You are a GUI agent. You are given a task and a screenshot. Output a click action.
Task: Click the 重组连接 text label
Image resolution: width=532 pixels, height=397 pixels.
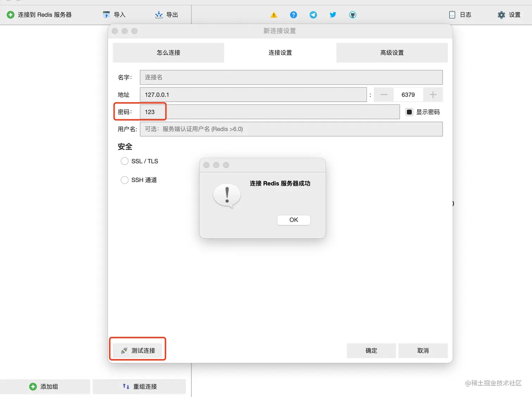tap(145, 386)
